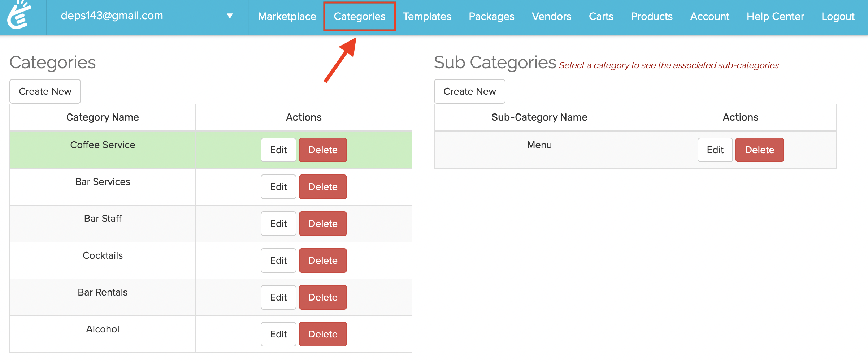This screenshot has width=868, height=362.
Task: Select the Bar Staff category row
Action: point(103,219)
